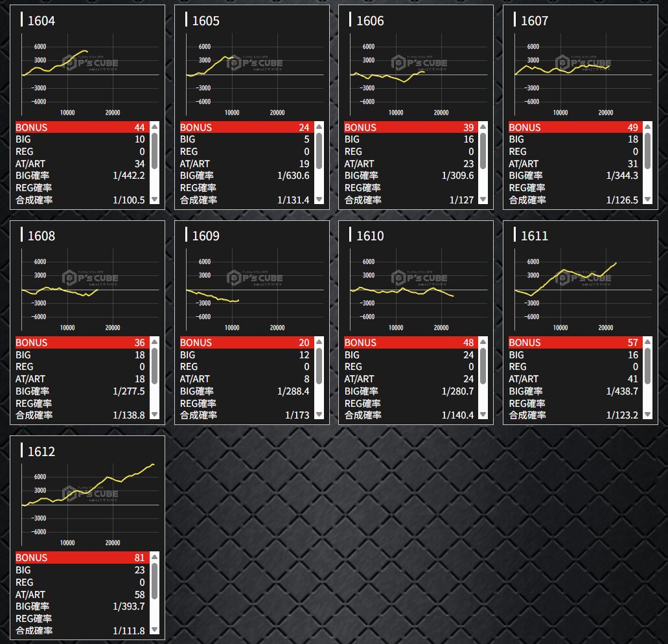Click scroll up arrow in machine 1608 stats

pyautogui.click(x=155, y=341)
